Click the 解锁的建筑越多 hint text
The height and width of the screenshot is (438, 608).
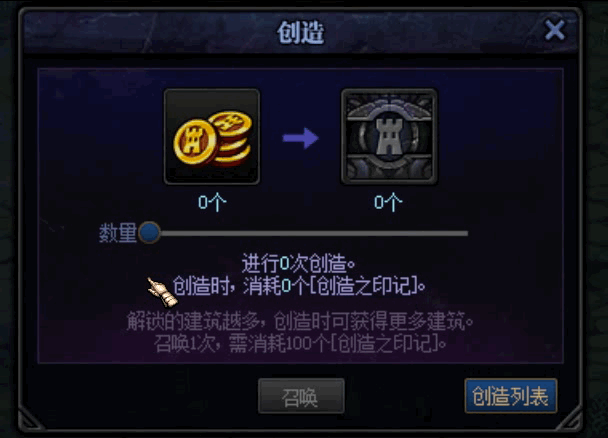(300, 321)
